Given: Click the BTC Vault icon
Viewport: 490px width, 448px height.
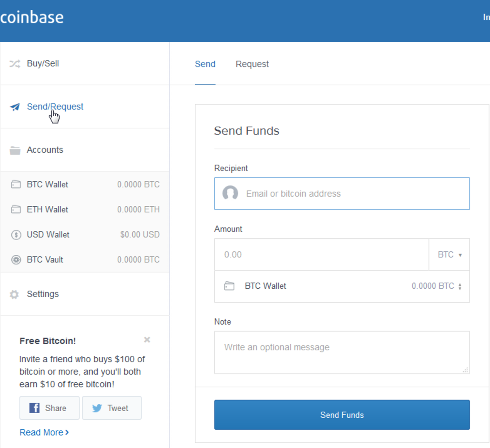Looking at the screenshot, I should (x=16, y=260).
